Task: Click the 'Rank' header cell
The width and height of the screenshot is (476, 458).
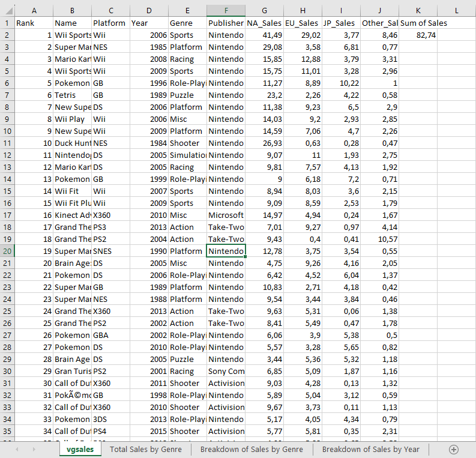Action: 34,23
